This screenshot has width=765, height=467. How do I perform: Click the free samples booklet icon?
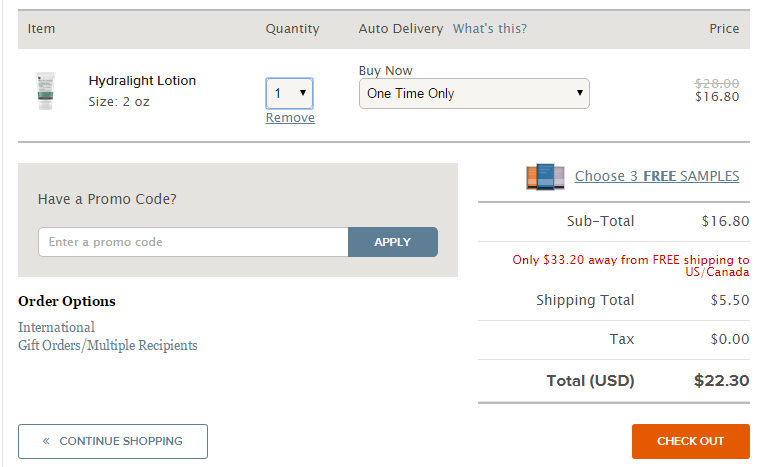[x=545, y=177]
